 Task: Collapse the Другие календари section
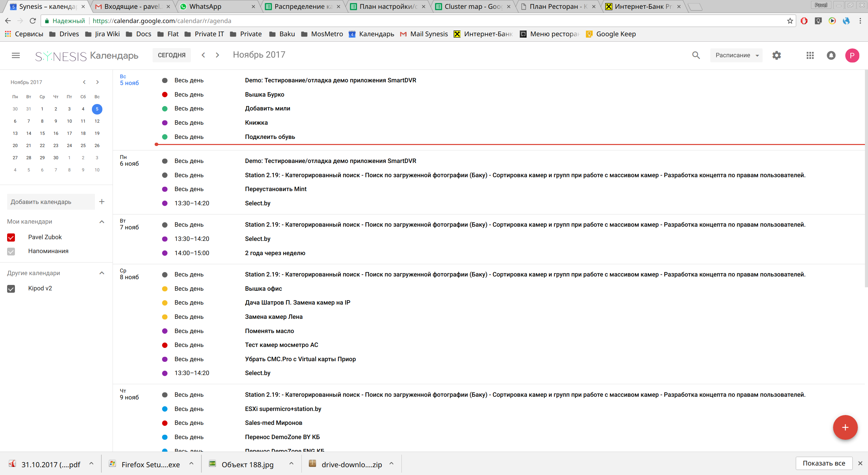[102, 273]
